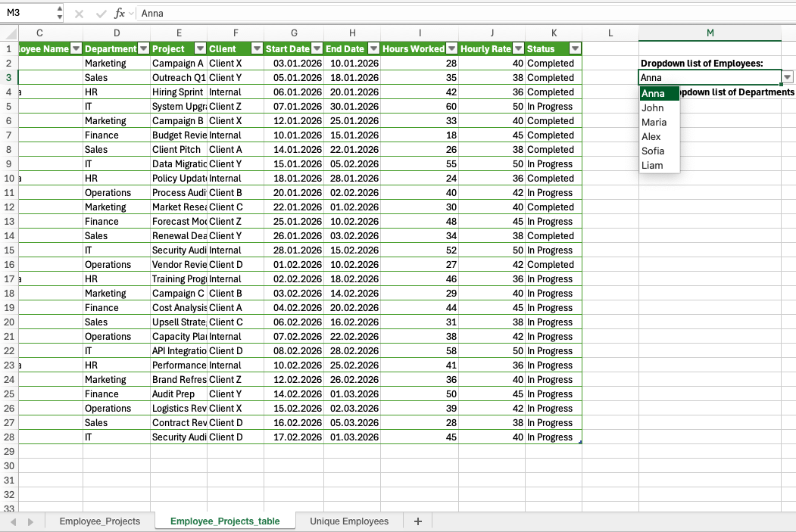The image size is (796, 532).
Task: Click the Select All corner triangle
Action: click(9, 33)
